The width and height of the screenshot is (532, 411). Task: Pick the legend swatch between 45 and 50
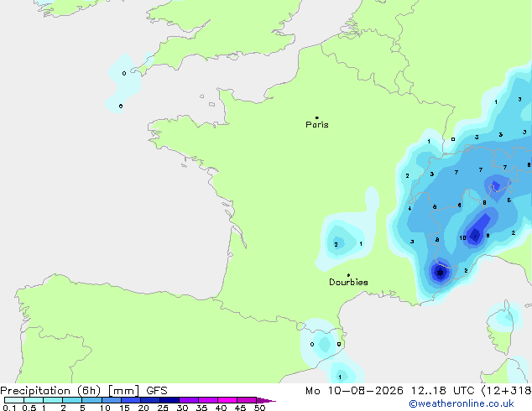(x=247, y=400)
